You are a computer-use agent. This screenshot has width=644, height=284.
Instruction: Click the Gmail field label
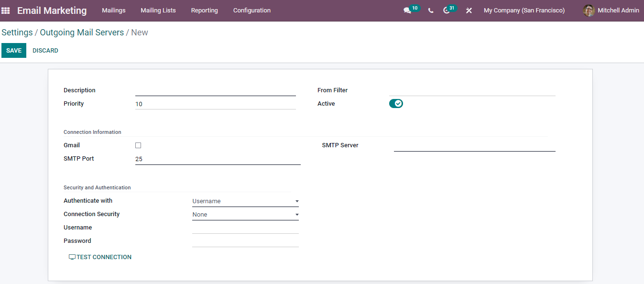point(72,145)
